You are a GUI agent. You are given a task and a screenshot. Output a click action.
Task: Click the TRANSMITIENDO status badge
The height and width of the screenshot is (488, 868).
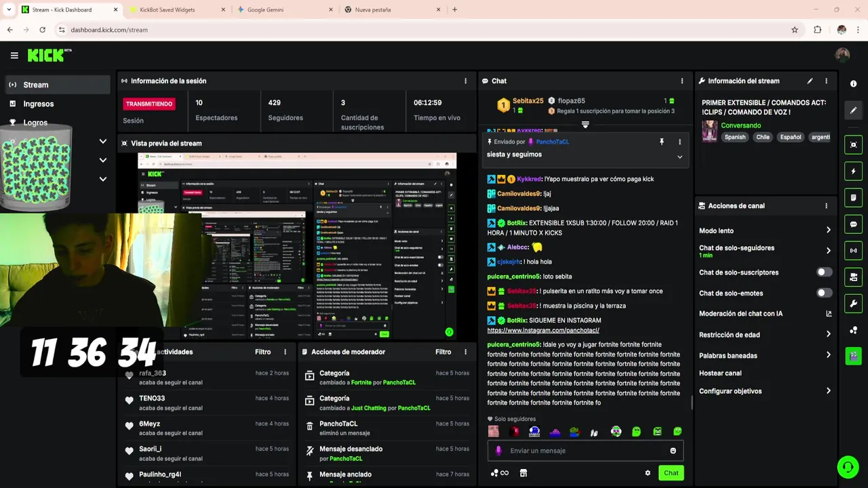[x=149, y=104]
